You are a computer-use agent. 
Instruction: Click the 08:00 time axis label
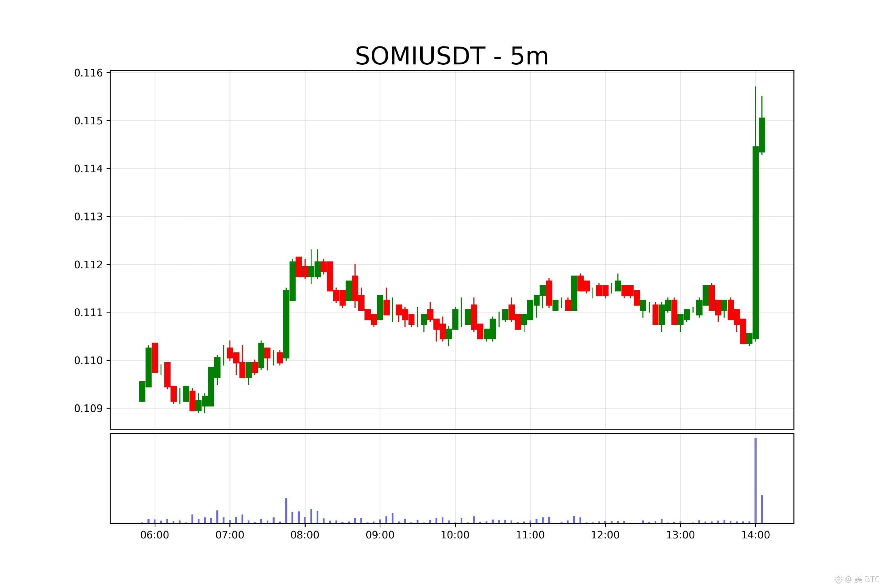coord(305,535)
